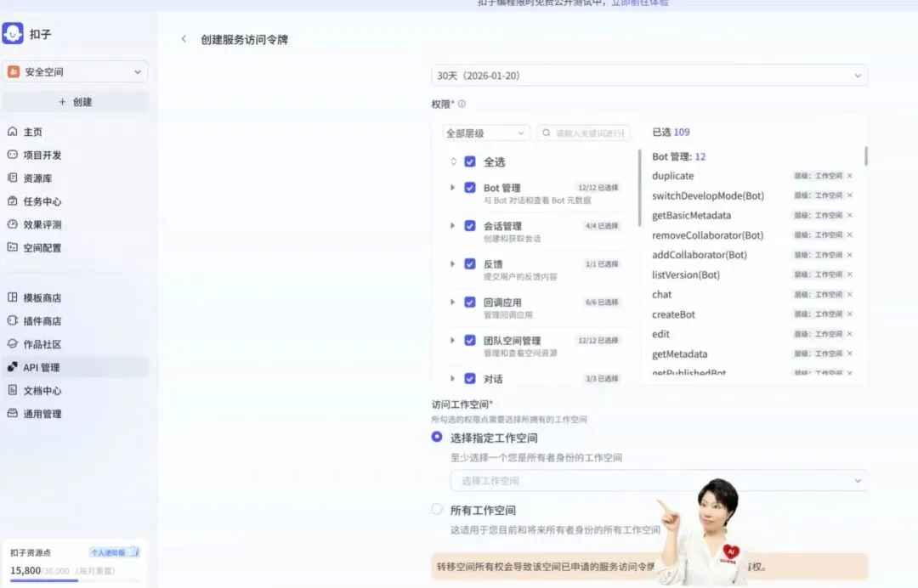Click the Coze logo icon
The width and height of the screenshot is (918, 588).
coord(12,33)
